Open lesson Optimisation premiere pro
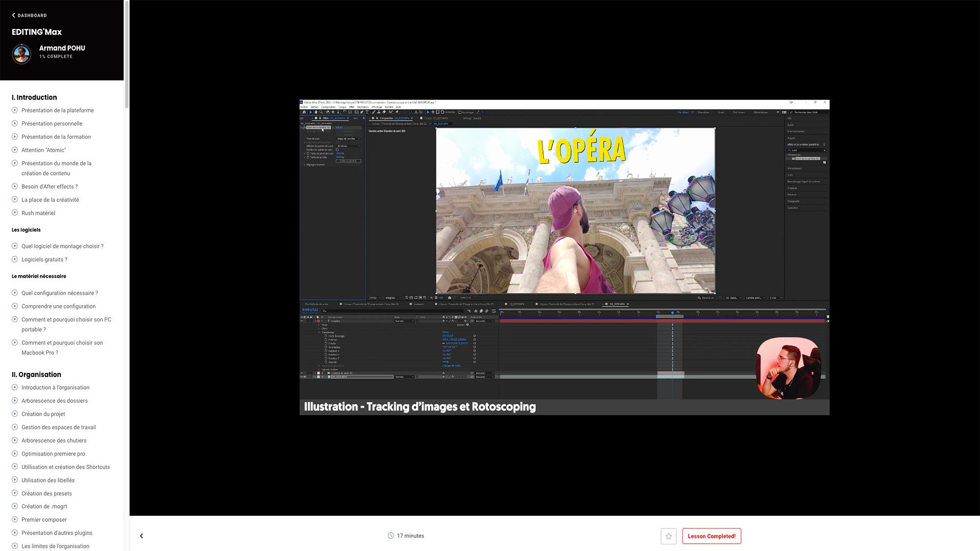 pos(53,454)
